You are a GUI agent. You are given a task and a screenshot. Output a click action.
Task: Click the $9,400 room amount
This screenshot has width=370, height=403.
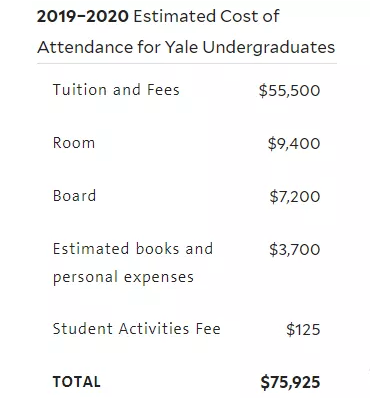coord(294,143)
